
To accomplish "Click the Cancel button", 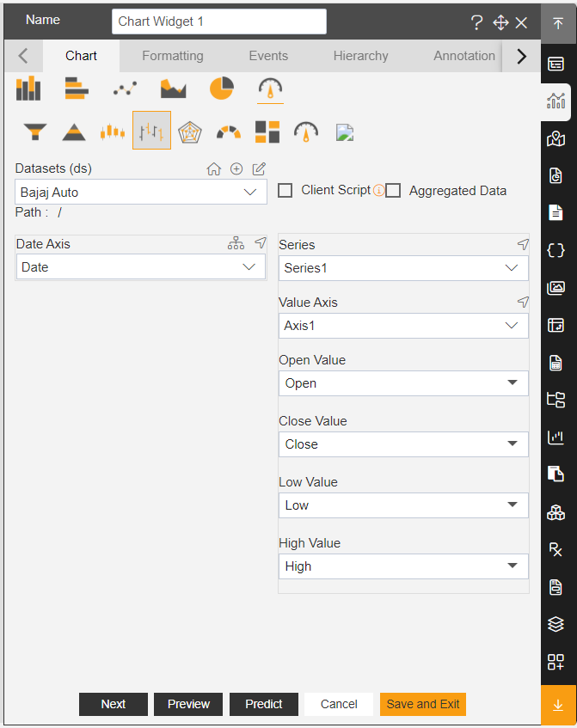I will [339, 704].
